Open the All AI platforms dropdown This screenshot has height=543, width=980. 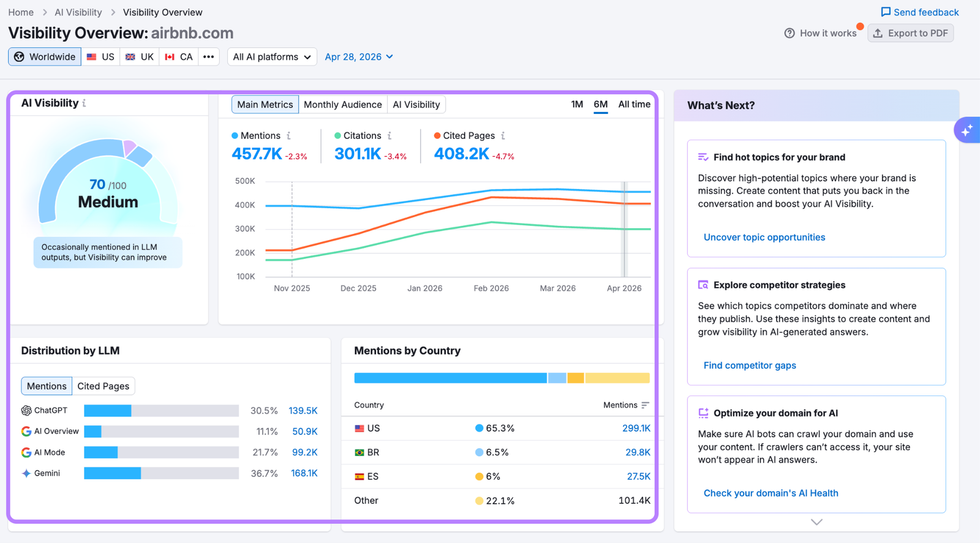tap(272, 57)
